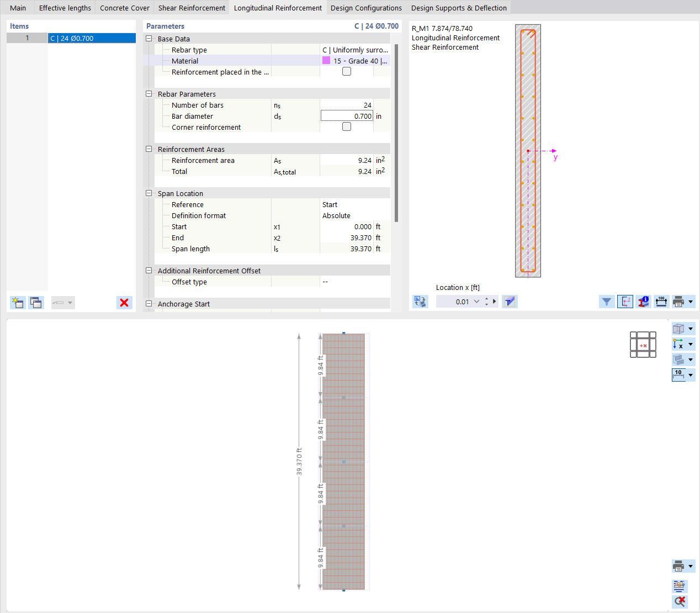The image size is (700, 613).
Task: Open the scale factor 10 dropdown
Action: click(x=691, y=374)
